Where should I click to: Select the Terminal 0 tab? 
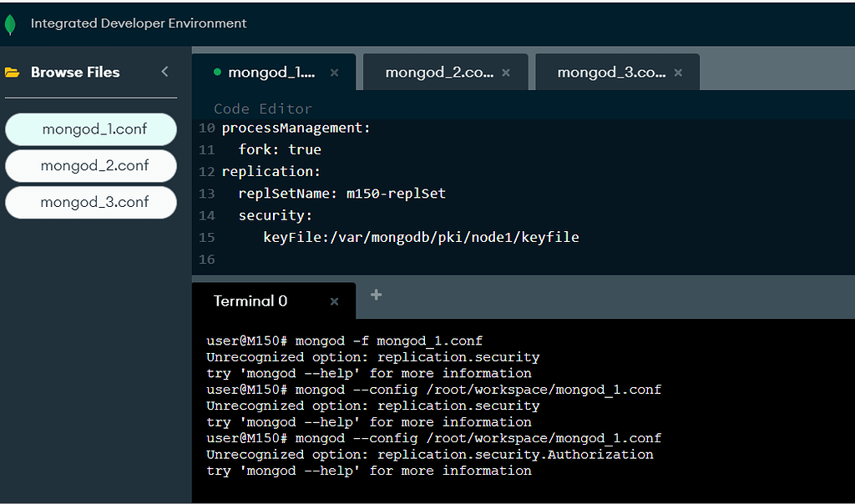pos(250,301)
